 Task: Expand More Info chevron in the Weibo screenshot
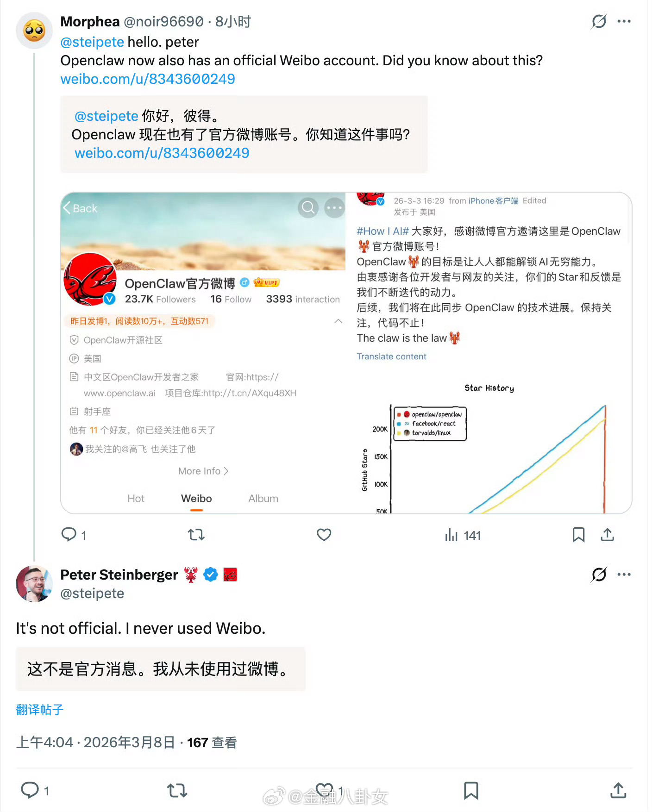(x=226, y=471)
